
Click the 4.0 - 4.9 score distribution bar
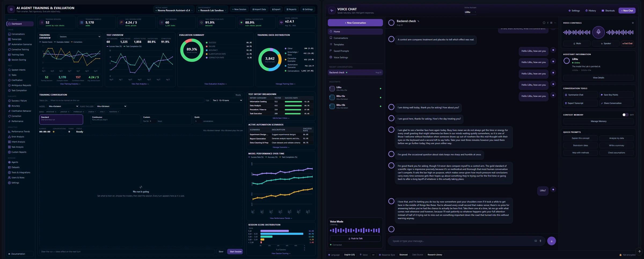[x=282, y=234]
